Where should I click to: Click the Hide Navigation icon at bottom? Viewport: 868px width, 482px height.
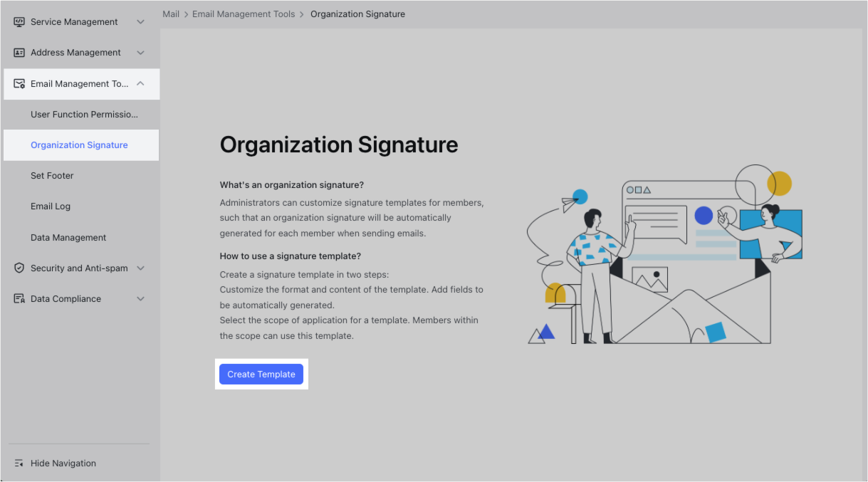click(x=20, y=463)
